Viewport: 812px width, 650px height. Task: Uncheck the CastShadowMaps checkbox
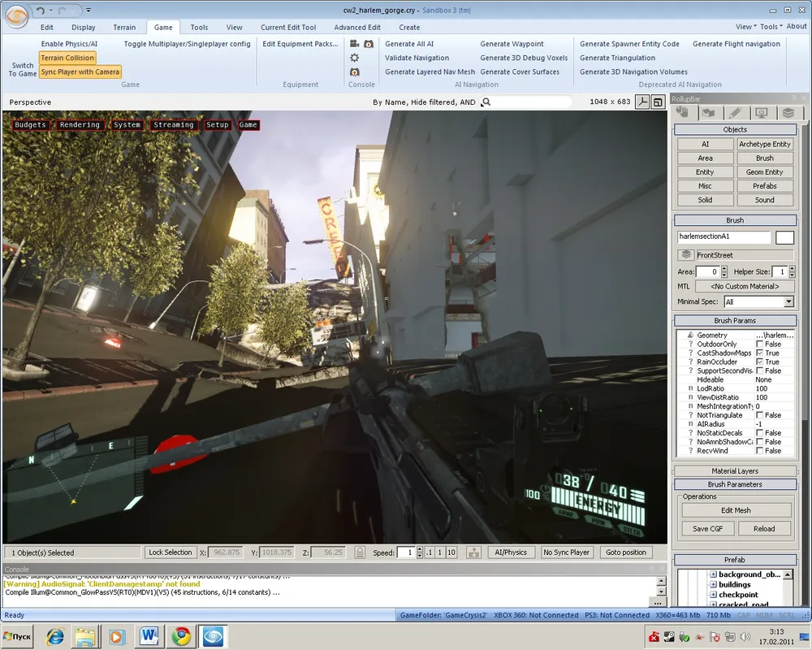pos(759,353)
